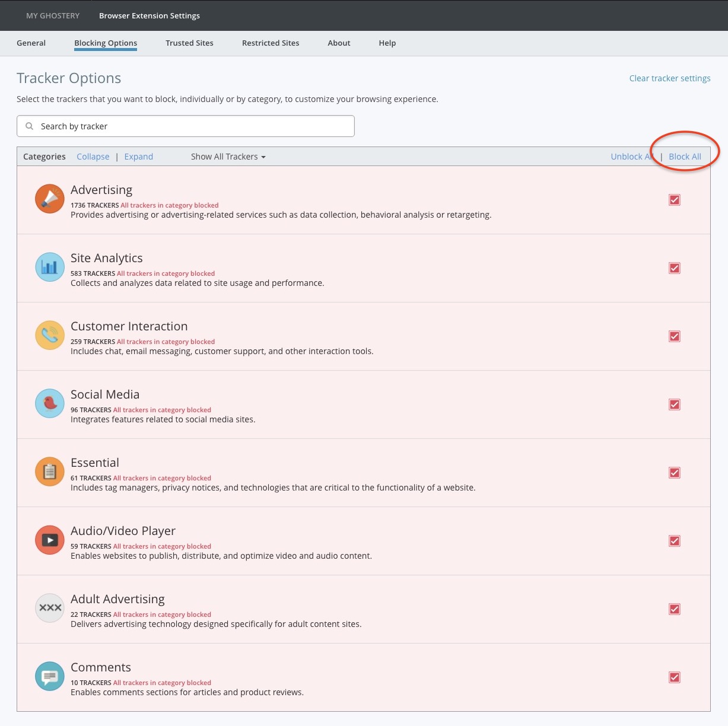
Task: Uncheck the Comments category block checkbox
Action: pos(675,677)
